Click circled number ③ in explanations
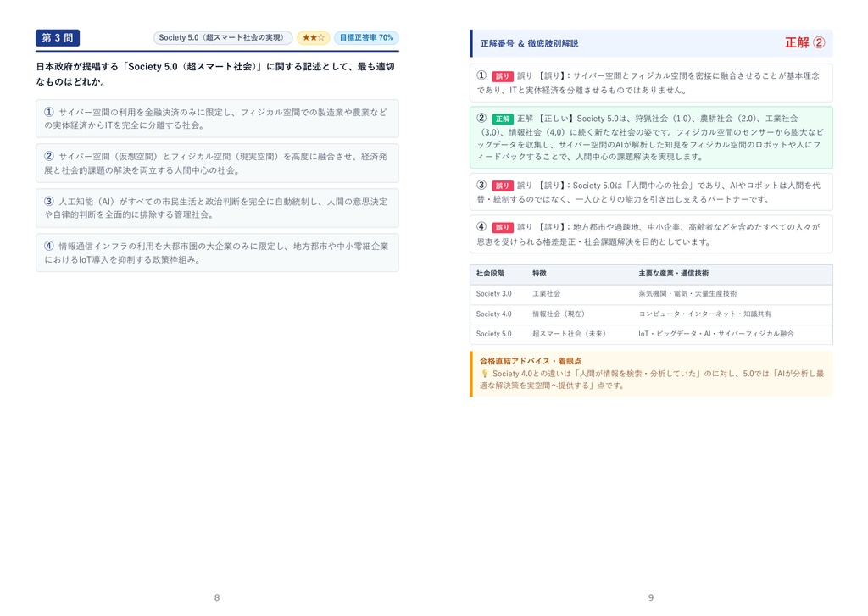This screenshot has height=616, width=868. [x=481, y=185]
